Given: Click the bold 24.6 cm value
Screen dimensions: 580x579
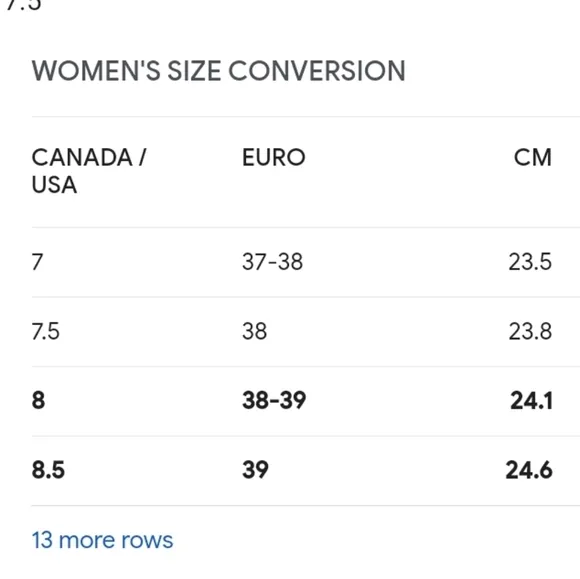Looking at the screenshot, I should tap(529, 470).
